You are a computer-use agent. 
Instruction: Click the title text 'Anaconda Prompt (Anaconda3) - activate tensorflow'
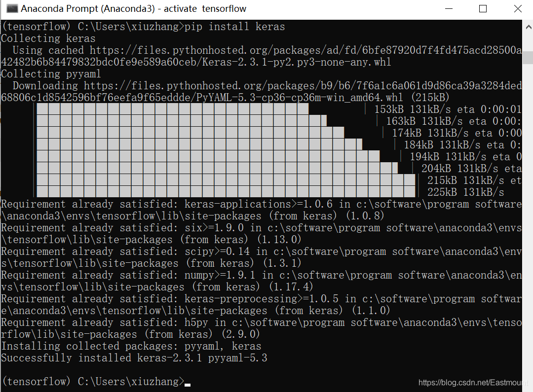(133, 8)
